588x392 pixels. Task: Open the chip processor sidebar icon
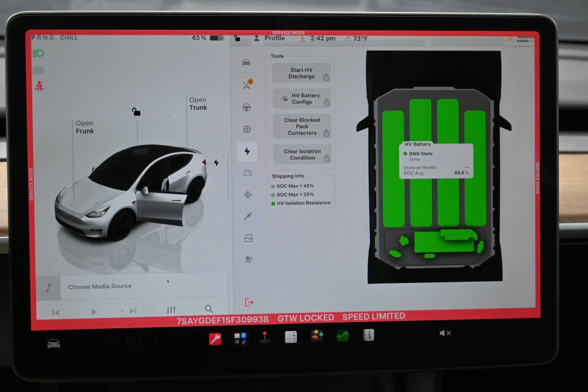pos(247,129)
